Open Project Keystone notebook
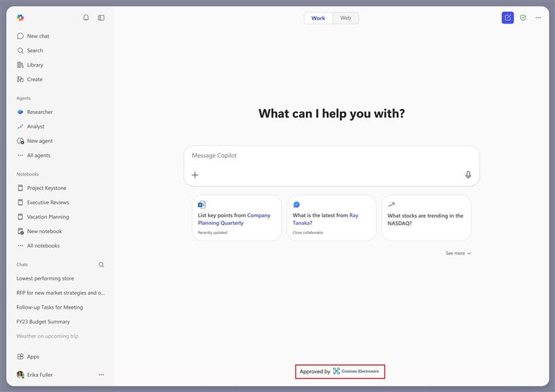 (46, 188)
